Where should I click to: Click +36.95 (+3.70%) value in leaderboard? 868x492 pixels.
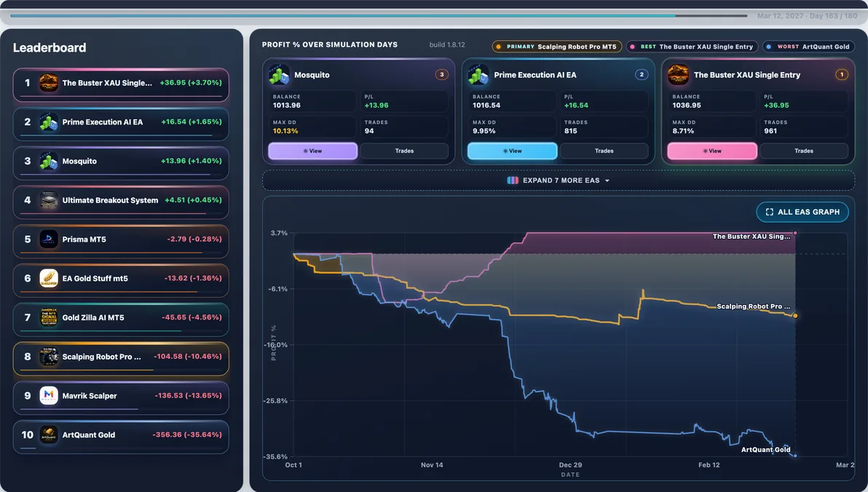click(x=191, y=82)
